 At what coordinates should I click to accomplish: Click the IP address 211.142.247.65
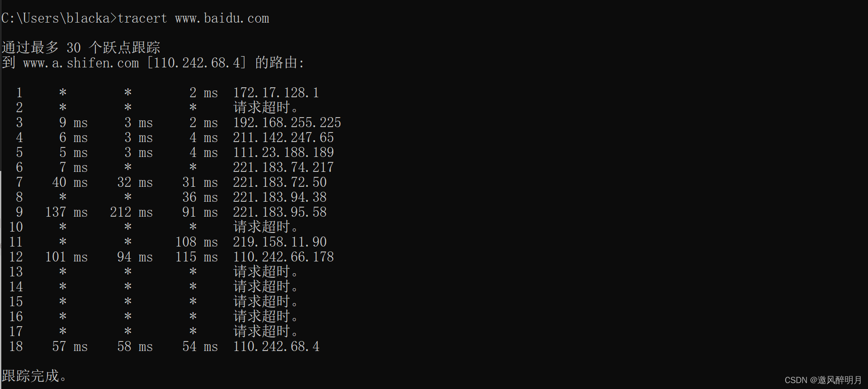[x=283, y=138]
